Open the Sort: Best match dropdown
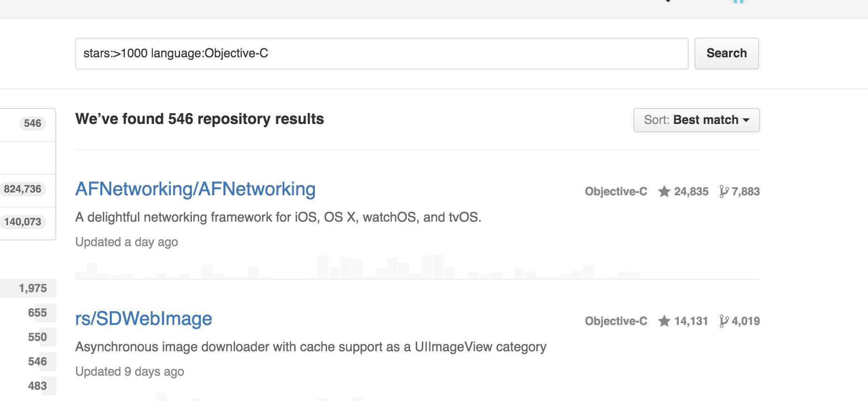The image size is (868, 401). [x=696, y=120]
